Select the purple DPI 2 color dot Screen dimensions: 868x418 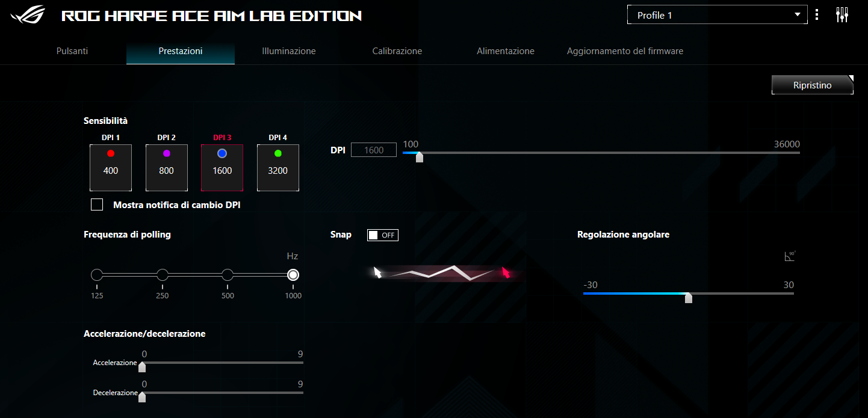tap(167, 153)
